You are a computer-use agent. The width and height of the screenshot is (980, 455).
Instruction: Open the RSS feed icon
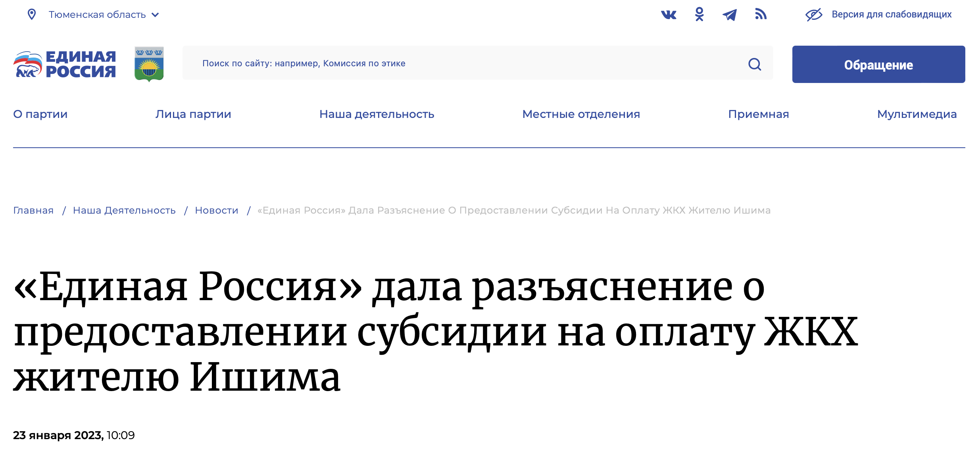point(761,14)
